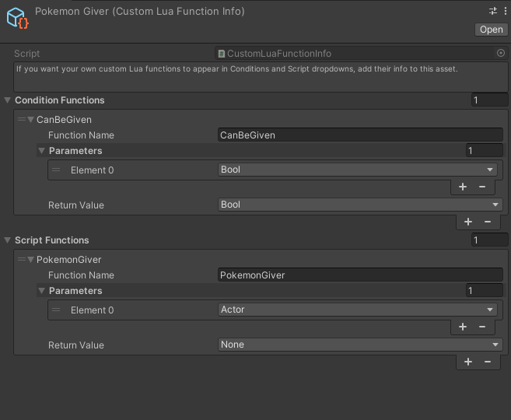Screen dimensions: 511x420
Task: Collapse the Condition Functions foldout
Action: pyautogui.click(x=8, y=100)
